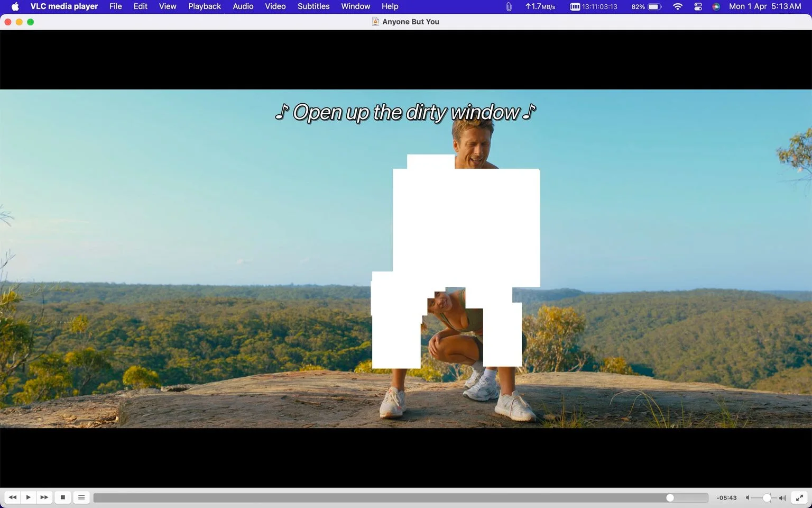Click the fast forward / next button
The width and height of the screenshot is (812, 508).
tap(44, 497)
